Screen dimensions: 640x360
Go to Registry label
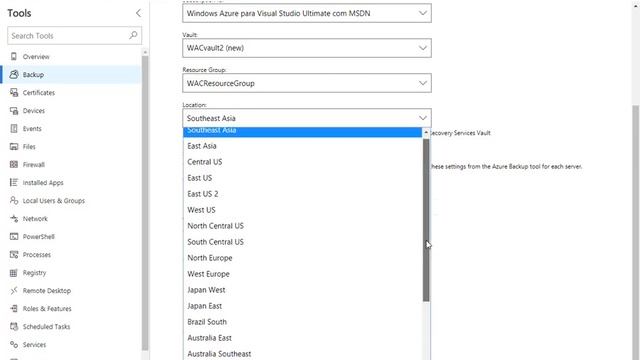[x=34, y=273]
